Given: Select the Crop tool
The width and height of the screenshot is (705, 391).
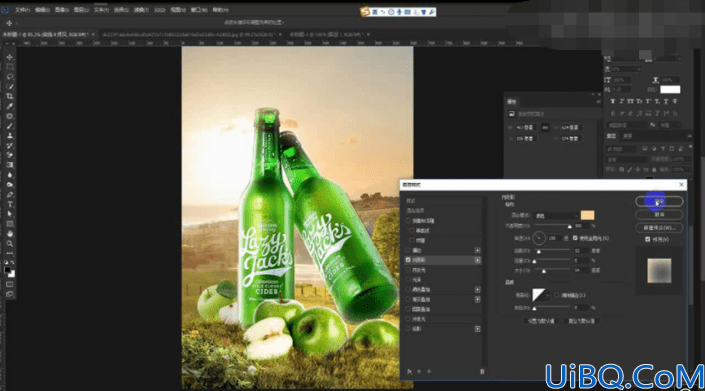Looking at the screenshot, I should [9, 96].
